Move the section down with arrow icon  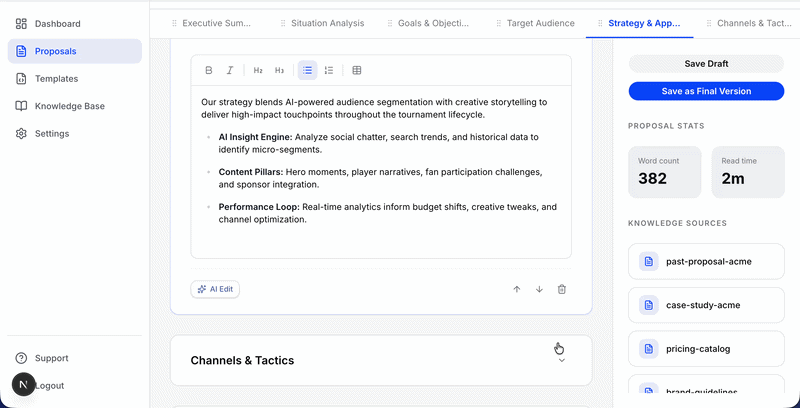click(x=539, y=289)
